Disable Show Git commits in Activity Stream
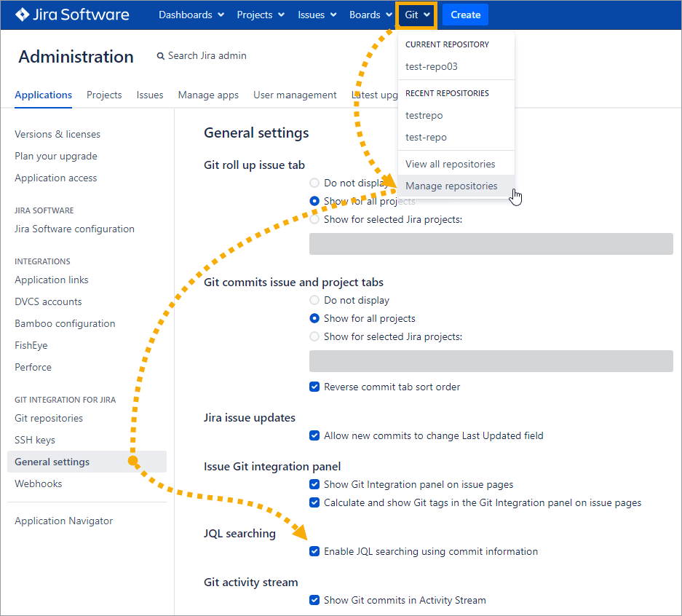The width and height of the screenshot is (682, 616). pyautogui.click(x=314, y=600)
